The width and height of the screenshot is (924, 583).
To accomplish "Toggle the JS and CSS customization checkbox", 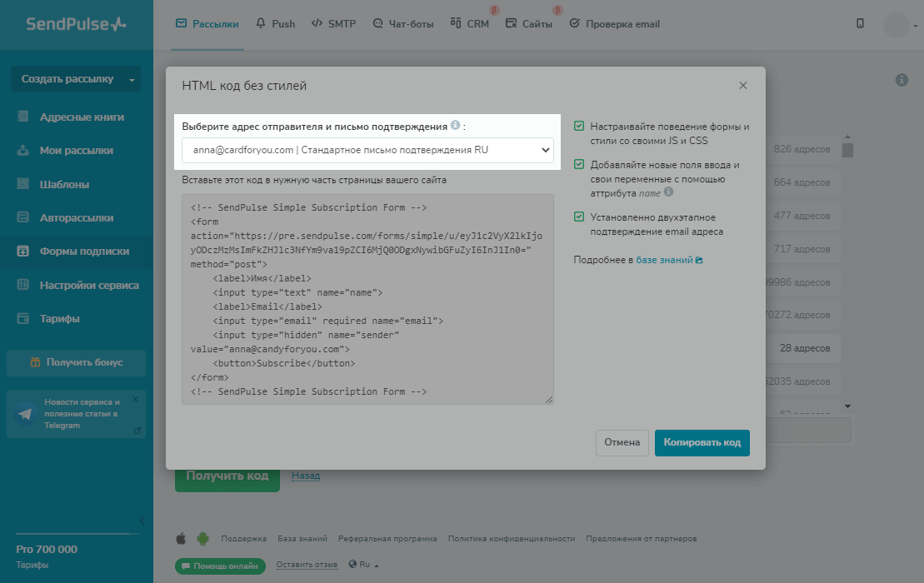I will click(x=579, y=127).
